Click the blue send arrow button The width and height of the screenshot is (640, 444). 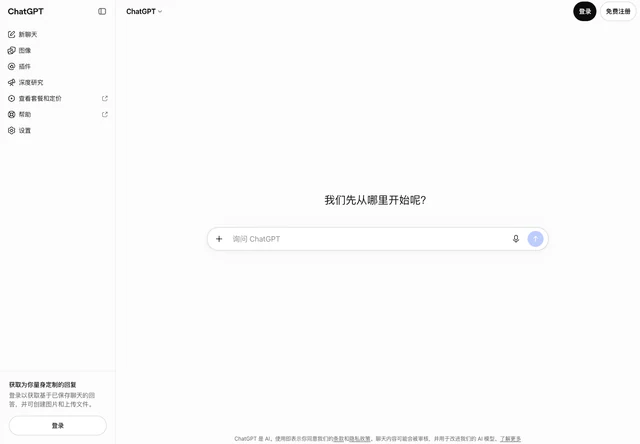pos(536,239)
